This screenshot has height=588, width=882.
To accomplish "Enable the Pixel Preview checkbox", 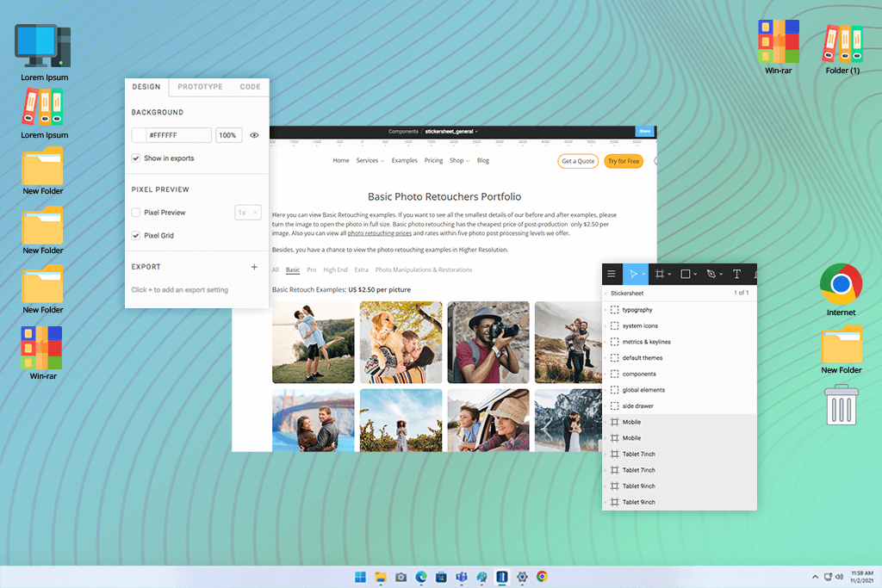I will (x=135, y=213).
